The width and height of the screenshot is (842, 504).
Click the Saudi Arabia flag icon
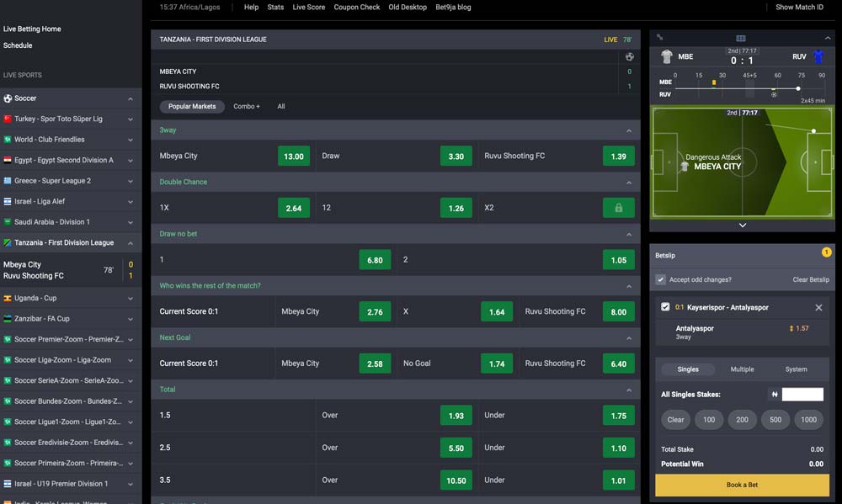8,221
